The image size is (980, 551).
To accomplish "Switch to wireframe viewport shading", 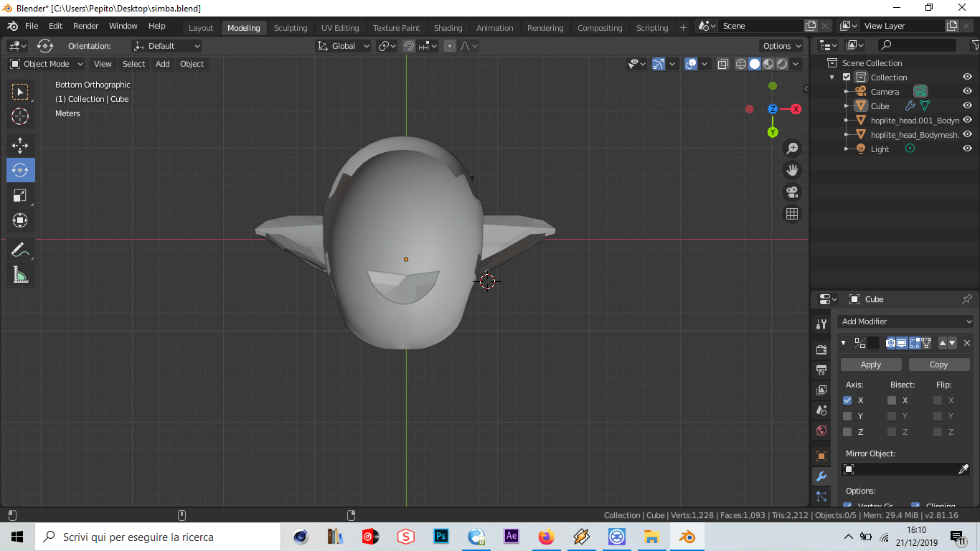I will click(x=741, y=64).
